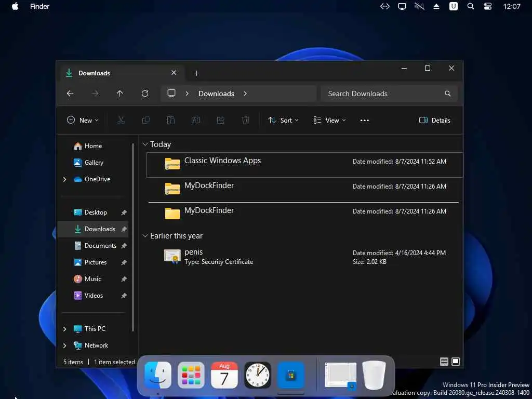The image size is (532, 399).
Task: Unpin Desktop from quick access
Action: pyautogui.click(x=124, y=212)
